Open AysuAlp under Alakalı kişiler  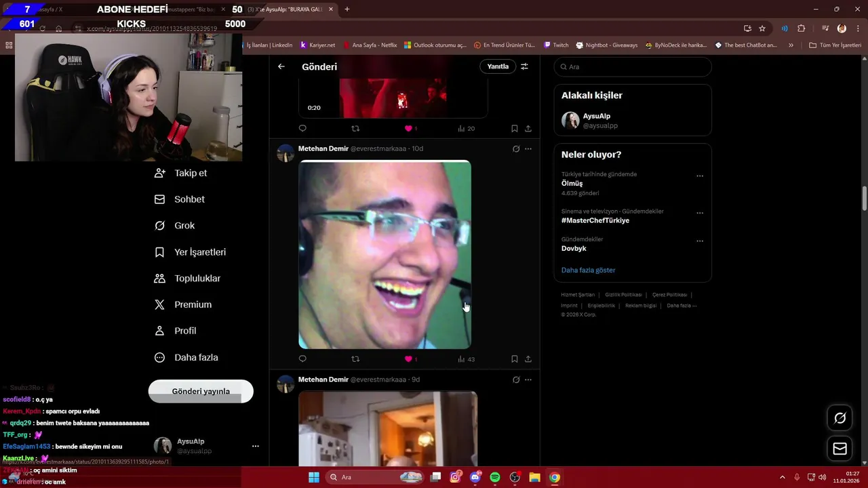pyautogui.click(x=632, y=121)
